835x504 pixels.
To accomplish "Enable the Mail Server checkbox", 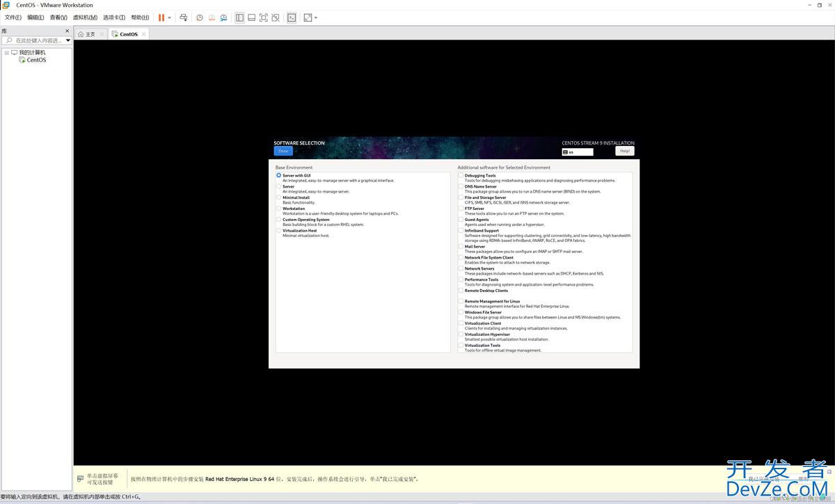I will click(461, 247).
